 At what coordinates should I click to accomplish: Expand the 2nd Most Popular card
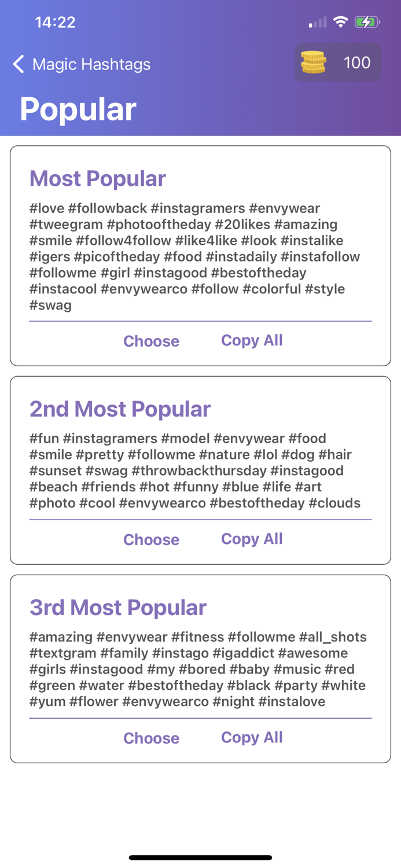pos(120,409)
